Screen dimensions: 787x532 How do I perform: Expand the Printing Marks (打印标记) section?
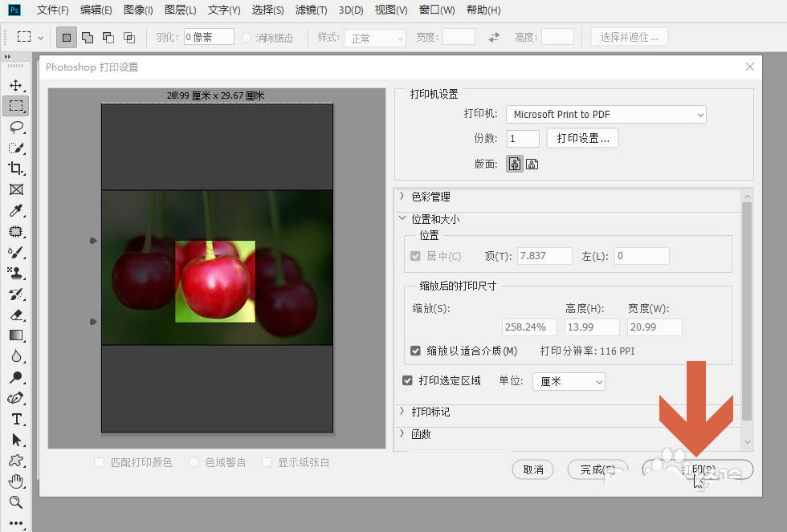pyautogui.click(x=402, y=411)
